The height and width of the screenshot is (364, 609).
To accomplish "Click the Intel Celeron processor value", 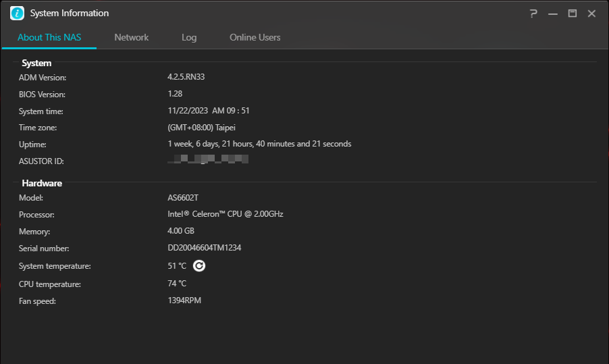I will point(226,214).
